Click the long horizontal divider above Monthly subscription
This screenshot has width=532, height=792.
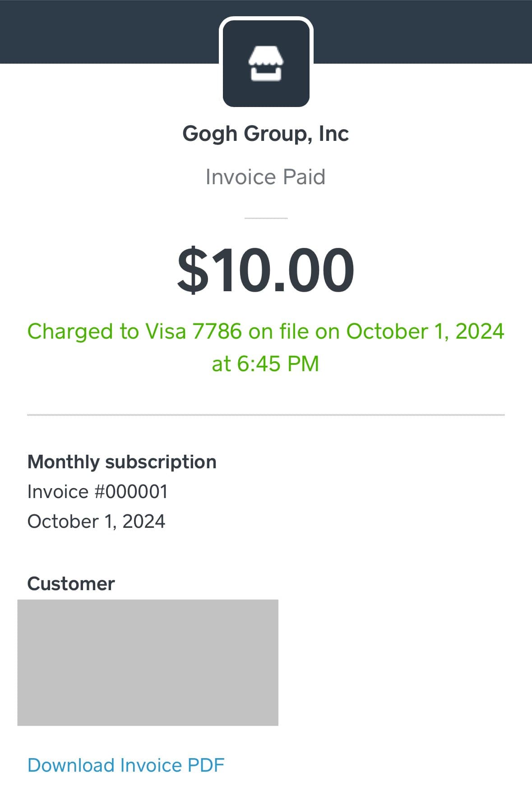(266, 415)
